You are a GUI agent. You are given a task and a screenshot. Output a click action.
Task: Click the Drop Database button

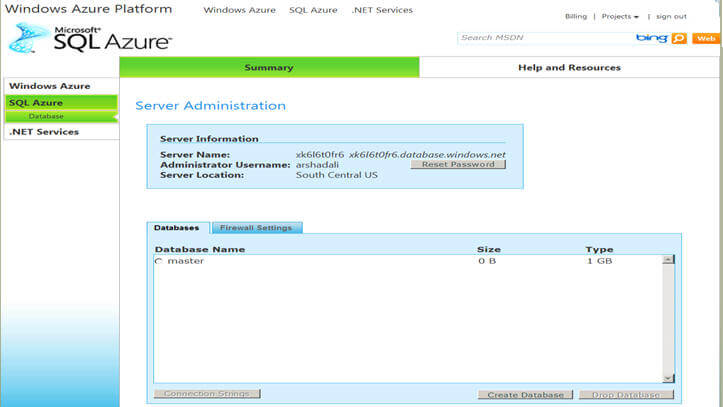626,395
